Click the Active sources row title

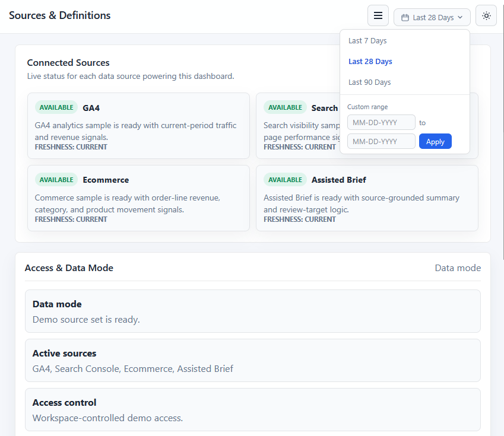[64, 354]
